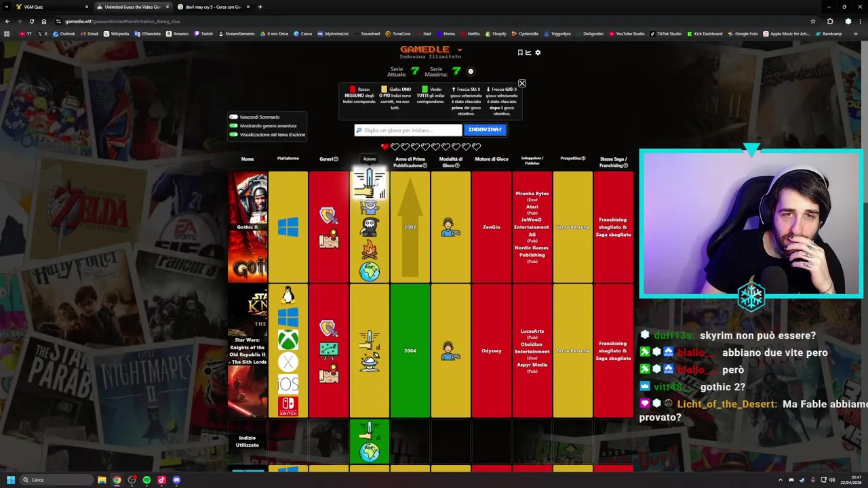
Task: Open Discord from the taskbar
Action: [x=176, y=480]
